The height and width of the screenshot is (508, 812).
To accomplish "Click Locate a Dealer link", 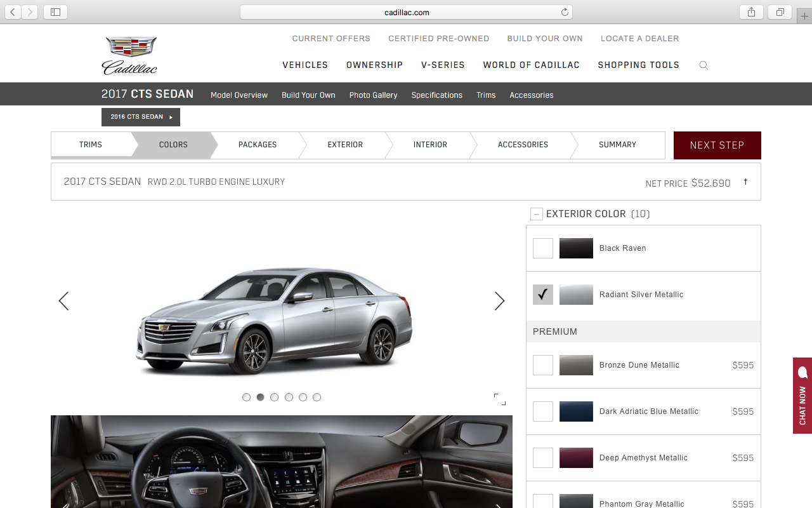I will point(640,39).
